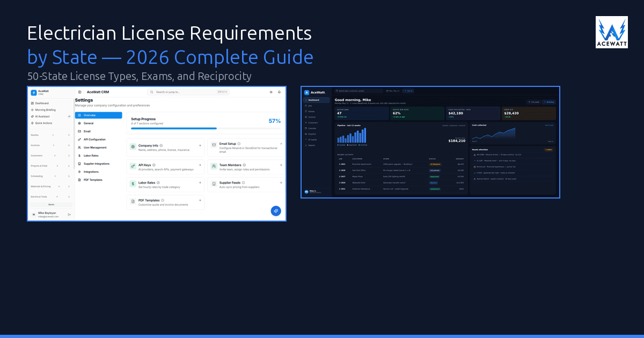Expand the Quotes chevron in light CRM sidebar
This screenshot has height=338, width=644.
click(x=69, y=135)
